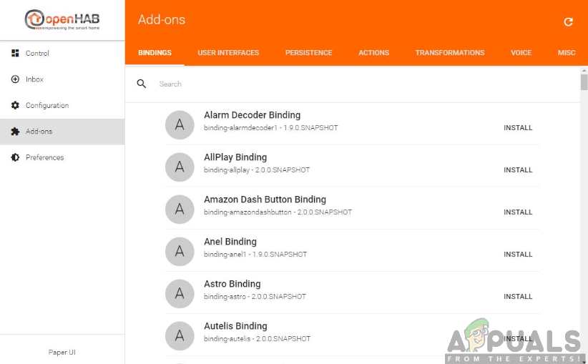Open the Misc tab
The height and width of the screenshot is (364, 588).
pos(567,53)
